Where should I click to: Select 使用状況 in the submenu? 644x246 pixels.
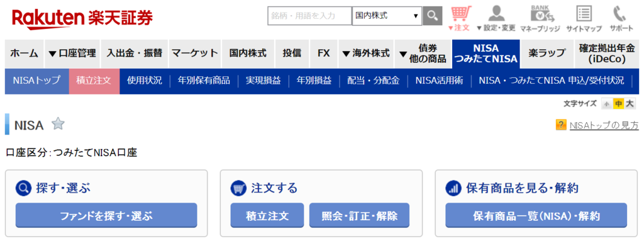pyautogui.click(x=145, y=81)
